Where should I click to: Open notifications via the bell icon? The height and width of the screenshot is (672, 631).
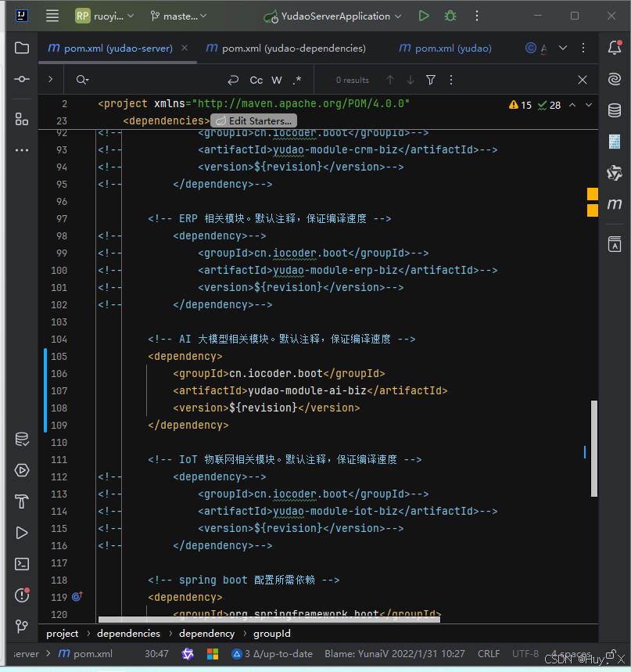tap(614, 48)
